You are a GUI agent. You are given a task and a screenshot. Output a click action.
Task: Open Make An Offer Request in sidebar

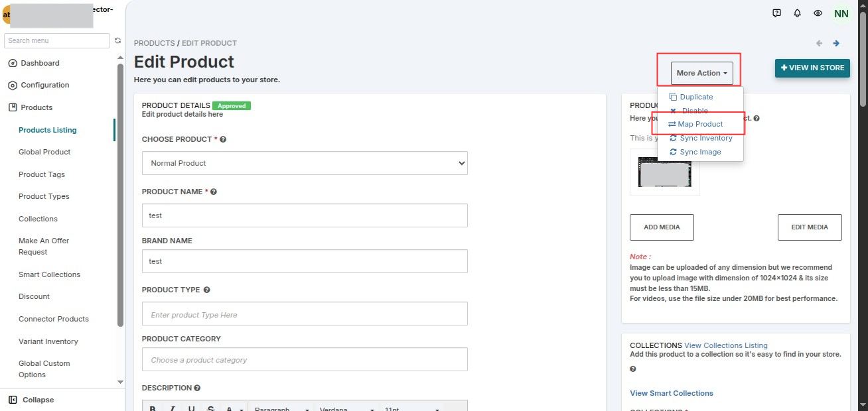click(x=44, y=247)
